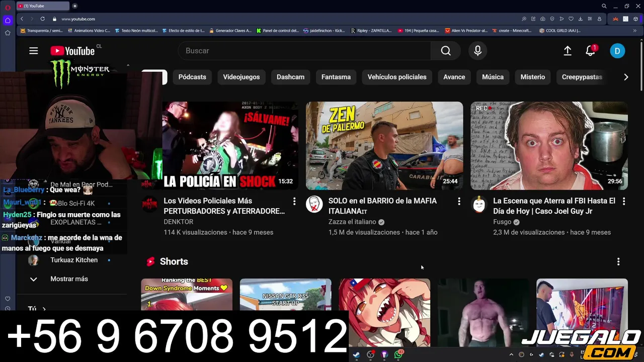
Task: Select the Fantasma filter chip
Action: tap(336, 77)
